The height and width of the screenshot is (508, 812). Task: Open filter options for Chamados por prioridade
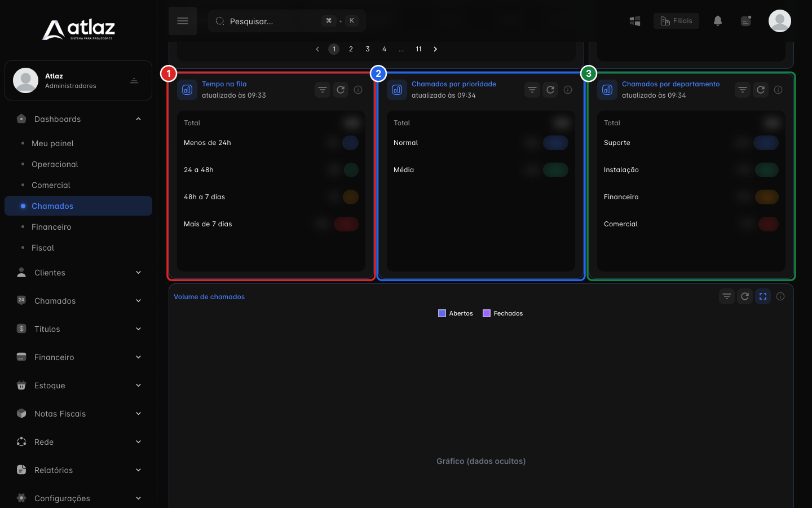point(532,90)
